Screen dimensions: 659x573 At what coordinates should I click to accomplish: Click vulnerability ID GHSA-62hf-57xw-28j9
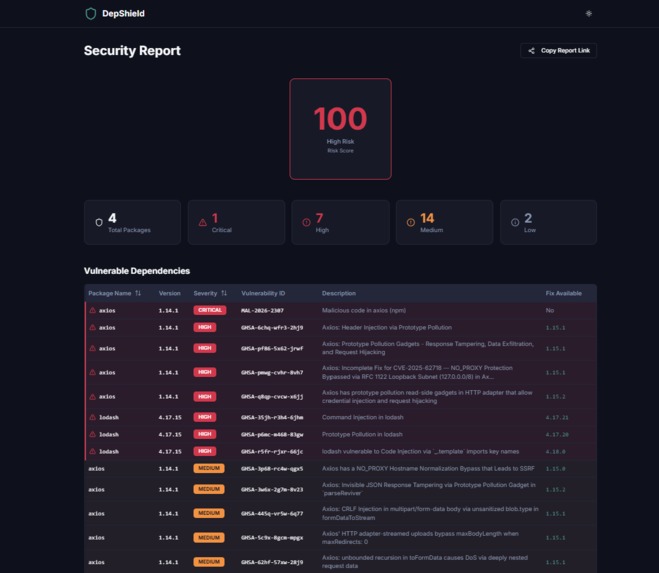pyautogui.click(x=272, y=562)
